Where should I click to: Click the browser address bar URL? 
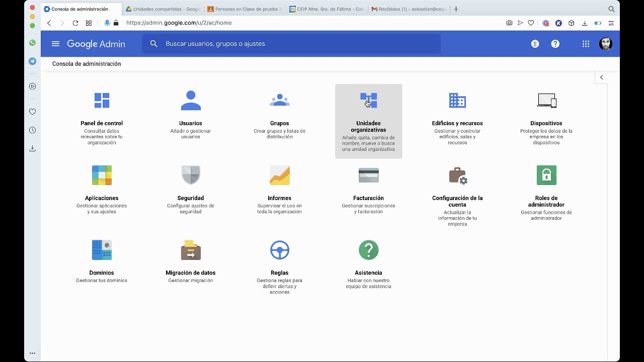[x=179, y=23]
